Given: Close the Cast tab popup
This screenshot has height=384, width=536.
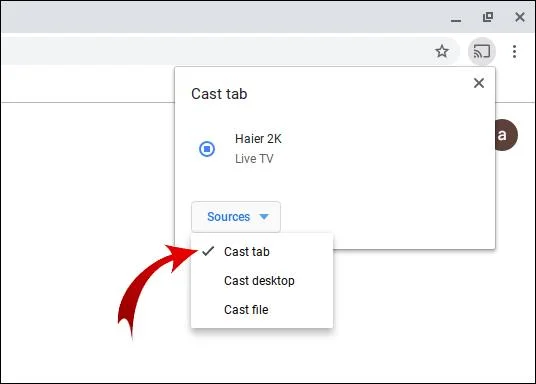Looking at the screenshot, I should (479, 83).
